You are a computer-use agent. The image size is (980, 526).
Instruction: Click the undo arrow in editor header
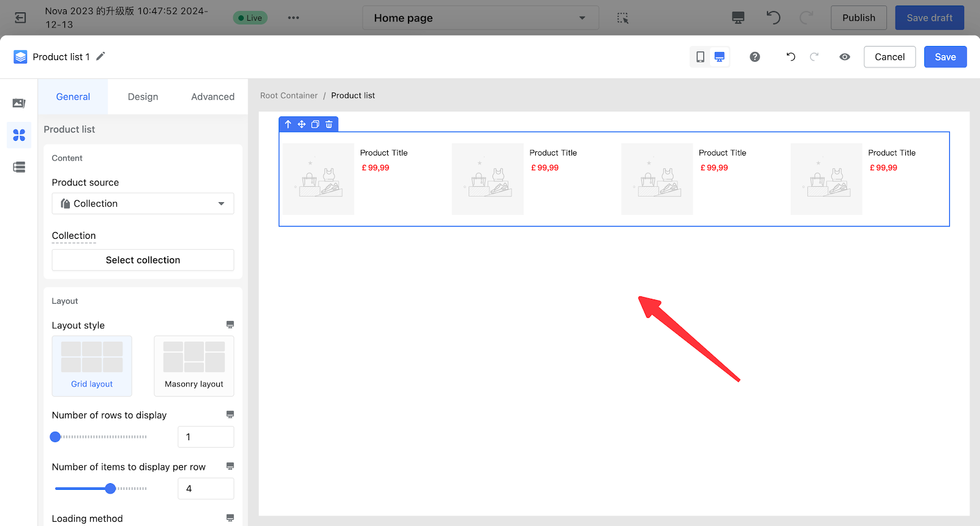point(791,57)
